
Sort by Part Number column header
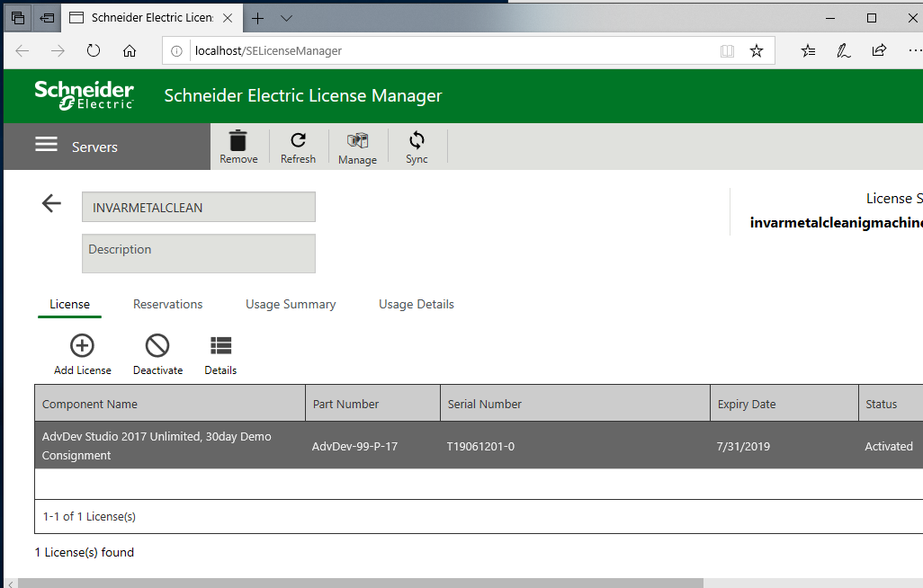(x=372, y=404)
